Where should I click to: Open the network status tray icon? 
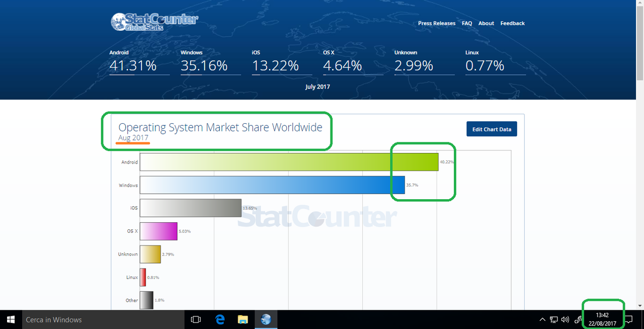point(554,319)
